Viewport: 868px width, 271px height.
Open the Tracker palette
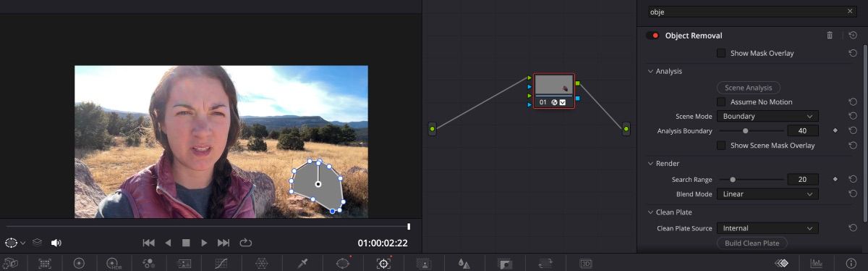384,264
